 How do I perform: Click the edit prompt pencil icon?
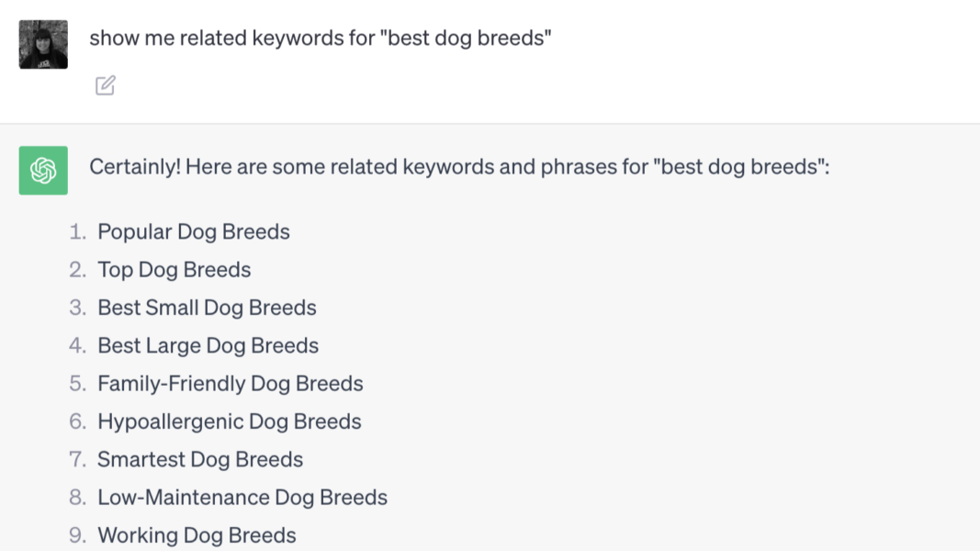[105, 84]
